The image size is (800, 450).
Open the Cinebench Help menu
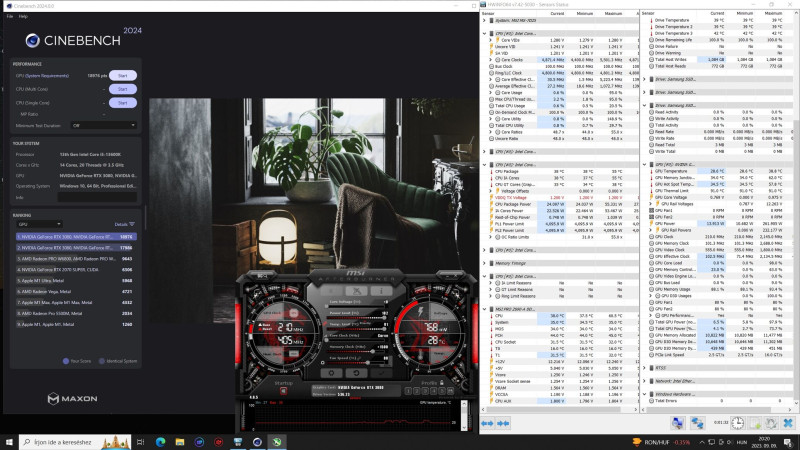tap(23, 16)
